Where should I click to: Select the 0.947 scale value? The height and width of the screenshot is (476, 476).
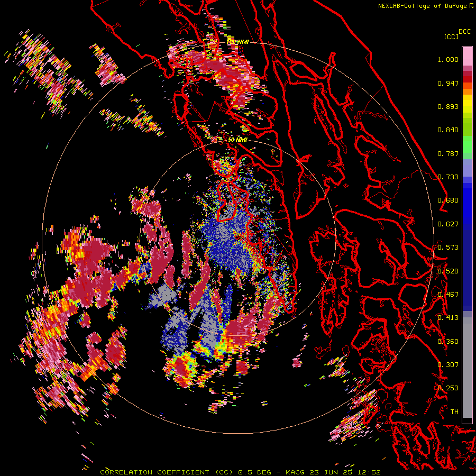(448, 83)
